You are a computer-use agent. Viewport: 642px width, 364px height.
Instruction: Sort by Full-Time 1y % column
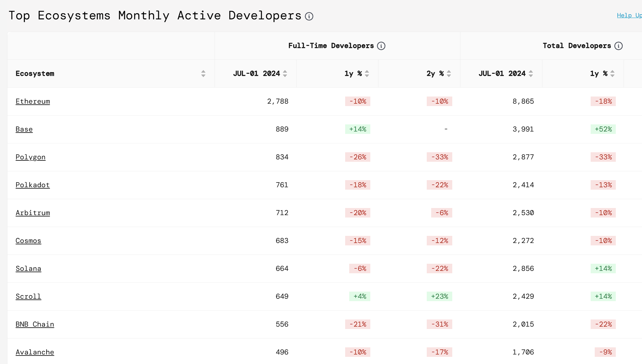(x=367, y=74)
